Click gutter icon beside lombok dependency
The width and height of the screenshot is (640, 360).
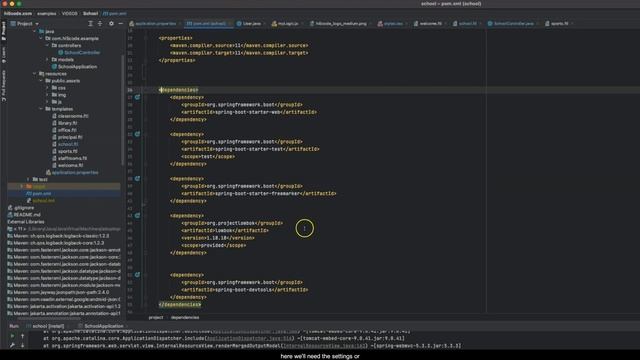click(138, 215)
